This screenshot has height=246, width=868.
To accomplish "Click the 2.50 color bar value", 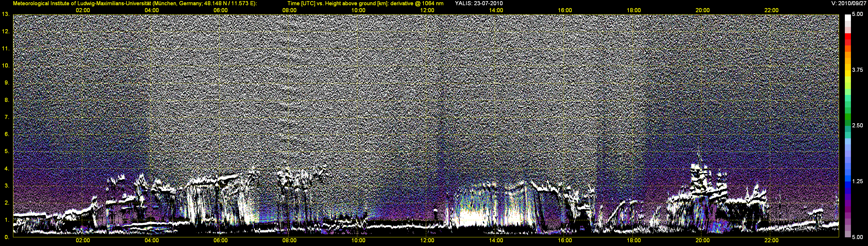I will pyautogui.click(x=858, y=126).
